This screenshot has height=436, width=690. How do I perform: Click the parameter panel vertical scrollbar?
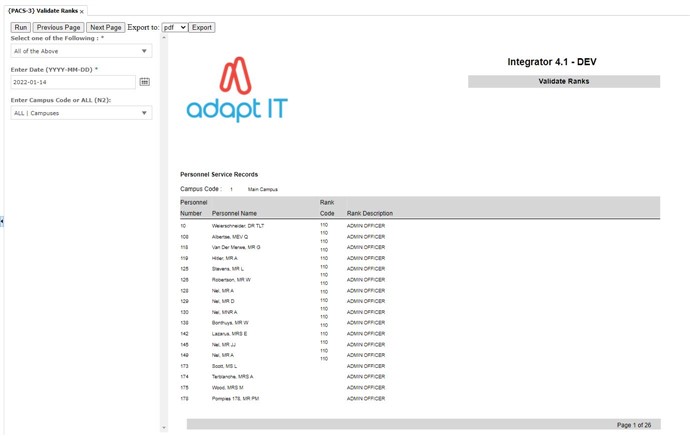coord(164,230)
